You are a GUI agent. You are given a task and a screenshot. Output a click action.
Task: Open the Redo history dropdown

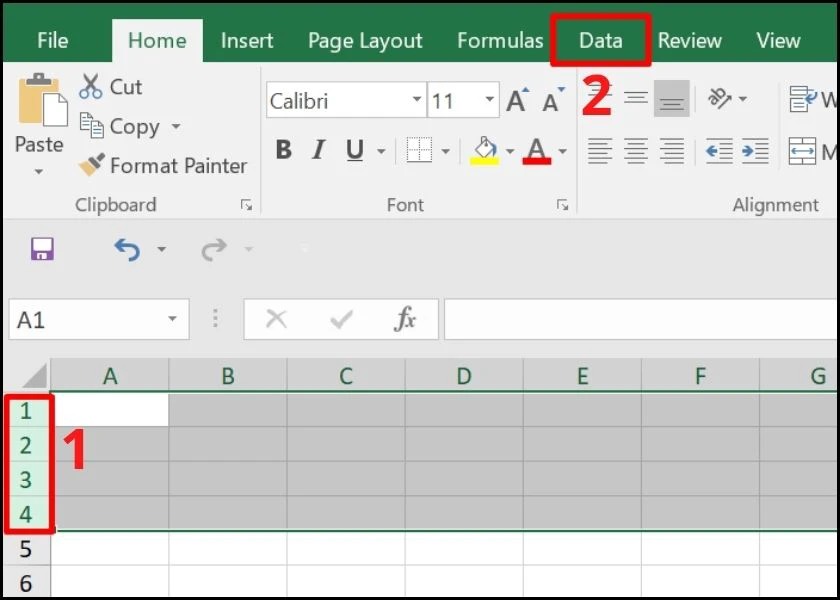pos(248,250)
